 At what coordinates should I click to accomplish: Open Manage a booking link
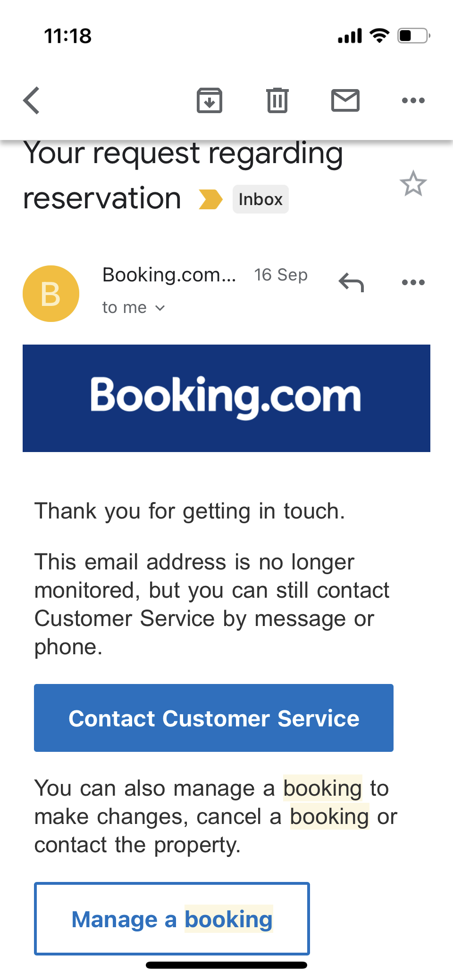coord(172,919)
